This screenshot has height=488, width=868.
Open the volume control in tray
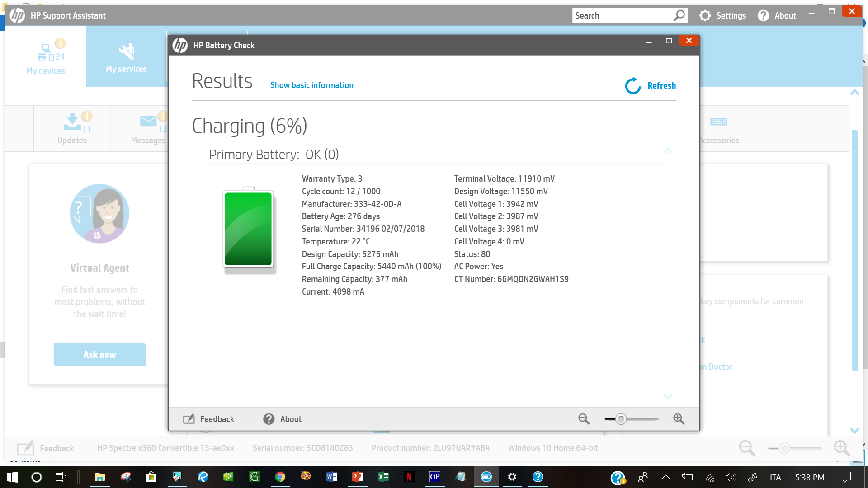tap(731, 477)
